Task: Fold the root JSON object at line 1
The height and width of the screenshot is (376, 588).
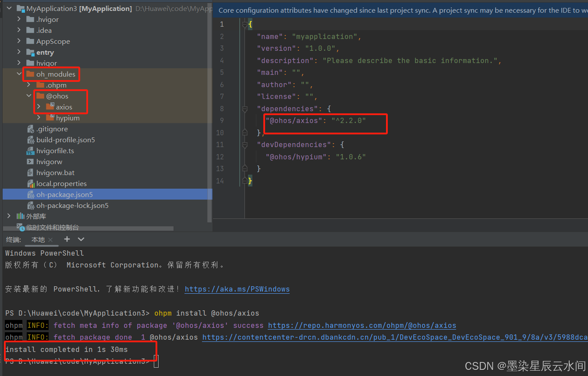Action: point(245,25)
